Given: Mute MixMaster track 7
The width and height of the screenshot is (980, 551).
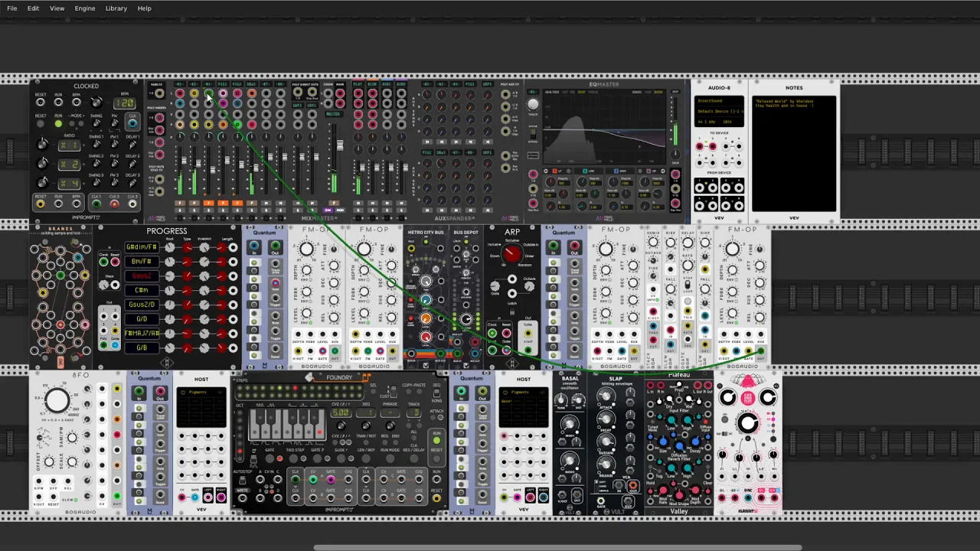Looking at the screenshot, I should (x=266, y=203).
